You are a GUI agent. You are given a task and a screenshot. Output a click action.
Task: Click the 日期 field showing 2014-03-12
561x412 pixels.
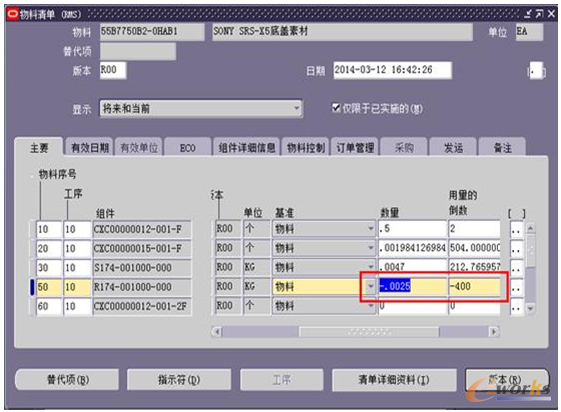point(392,70)
